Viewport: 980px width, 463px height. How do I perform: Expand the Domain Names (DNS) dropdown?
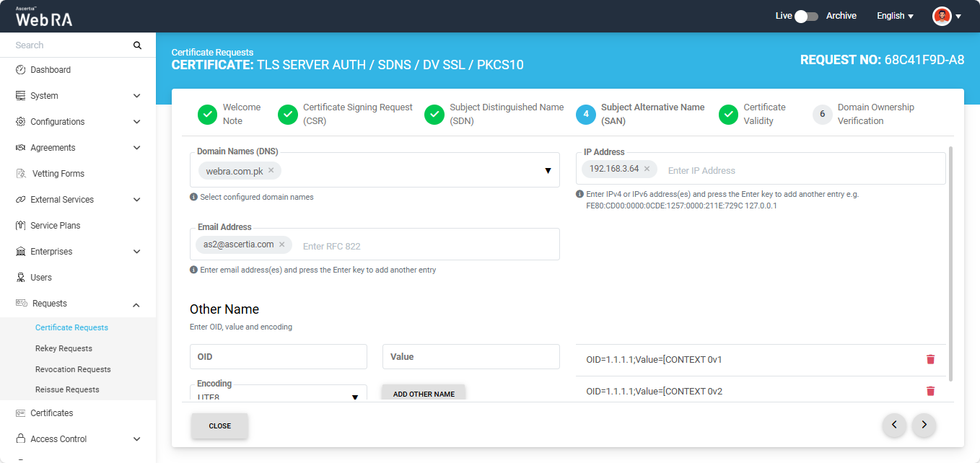[547, 171]
